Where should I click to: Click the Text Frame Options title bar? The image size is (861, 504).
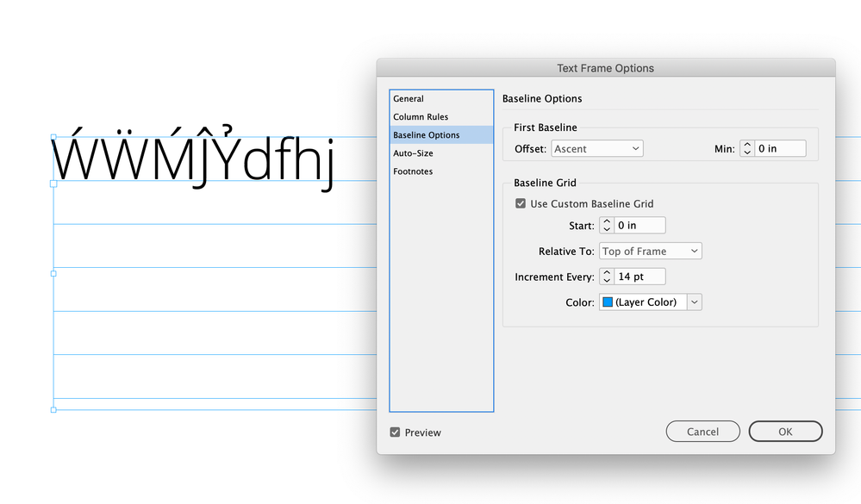(606, 68)
